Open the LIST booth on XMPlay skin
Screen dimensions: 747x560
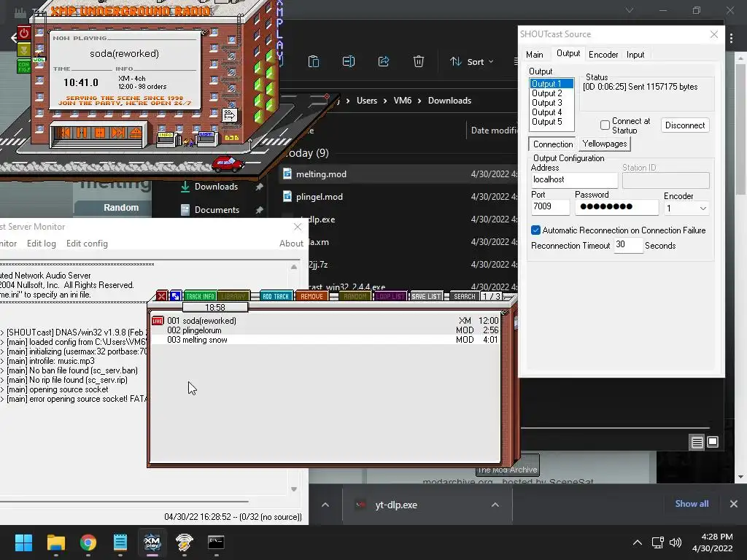pos(206,138)
